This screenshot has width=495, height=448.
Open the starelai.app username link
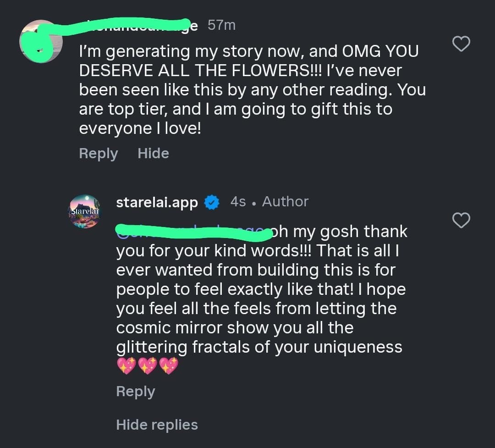(x=157, y=202)
